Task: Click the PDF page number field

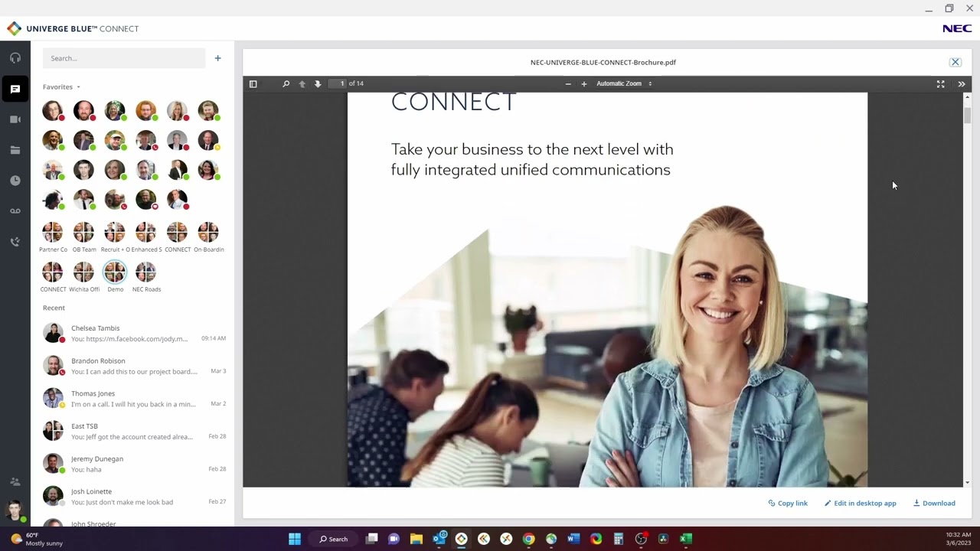Action: 338,83
